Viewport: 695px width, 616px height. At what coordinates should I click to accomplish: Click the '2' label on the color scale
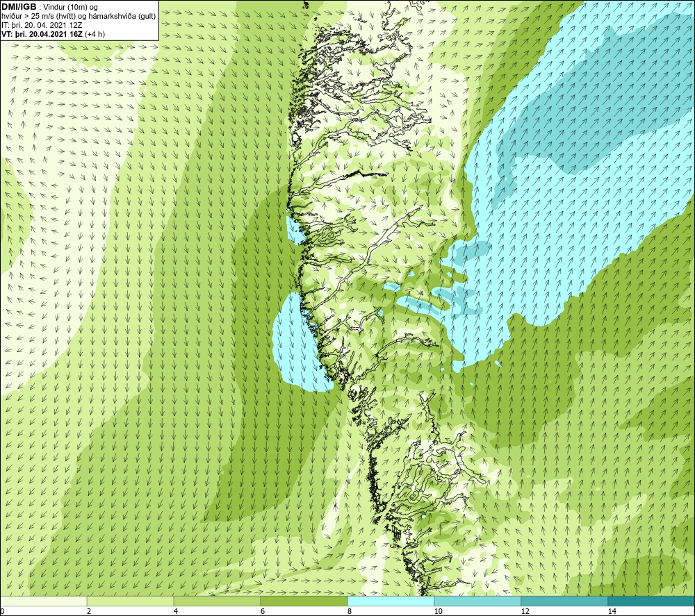(89, 611)
